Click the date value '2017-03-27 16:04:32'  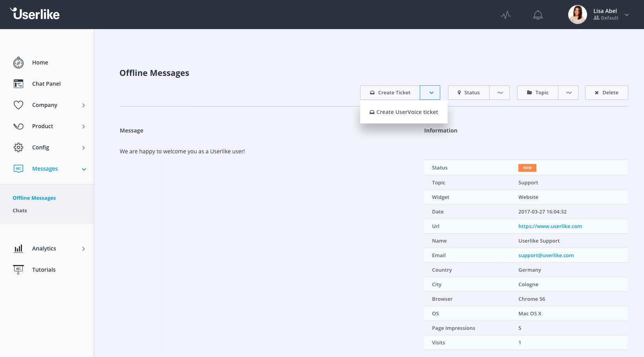[542, 212]
